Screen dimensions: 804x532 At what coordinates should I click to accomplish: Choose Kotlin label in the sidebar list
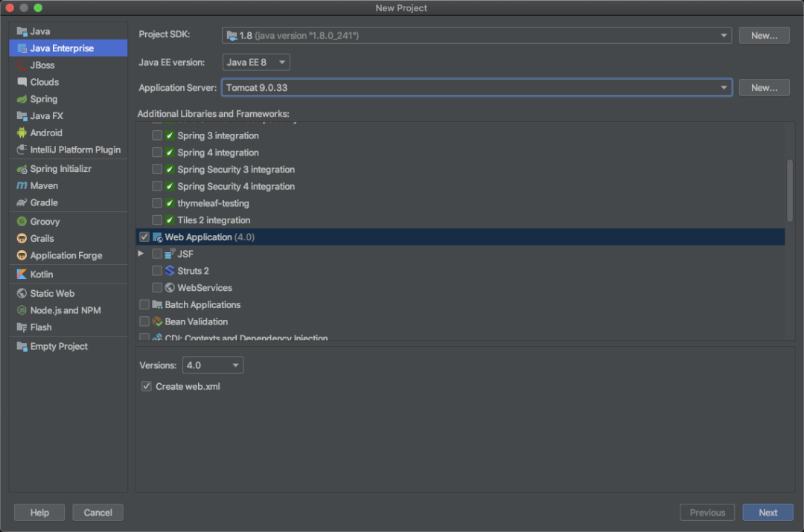pyautogui.click(x=42, y=275)
